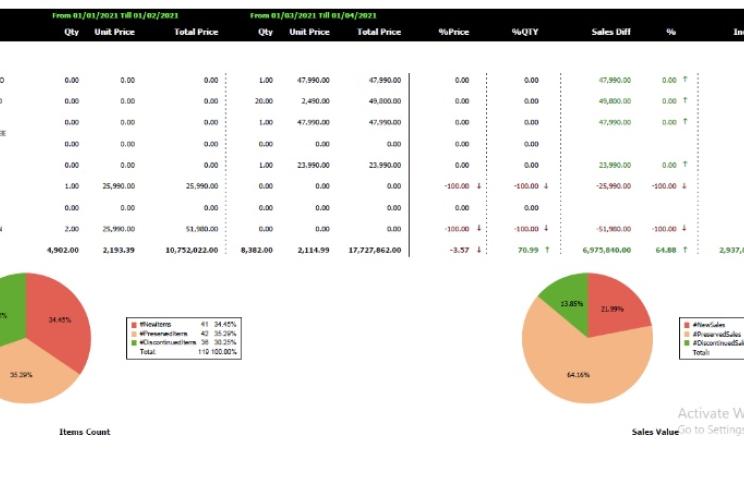Select the peach slice of Items Count pie

(28, 373)
